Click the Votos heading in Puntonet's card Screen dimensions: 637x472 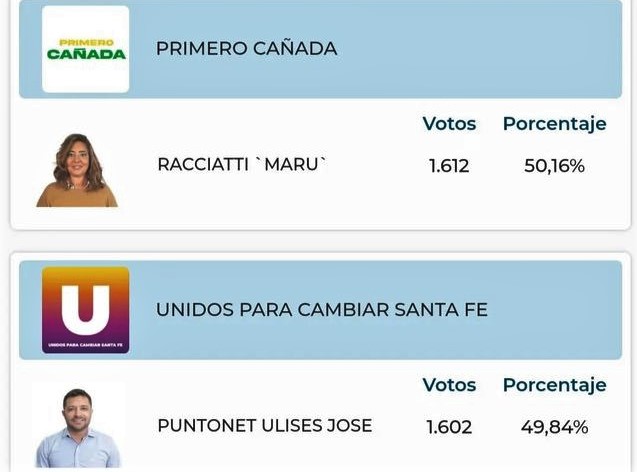tap(449, 385)
